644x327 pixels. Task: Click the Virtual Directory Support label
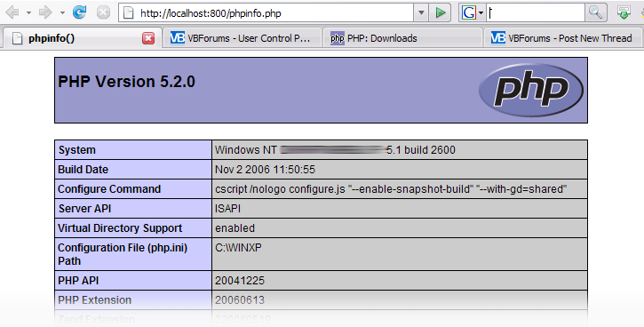point(120,228)
